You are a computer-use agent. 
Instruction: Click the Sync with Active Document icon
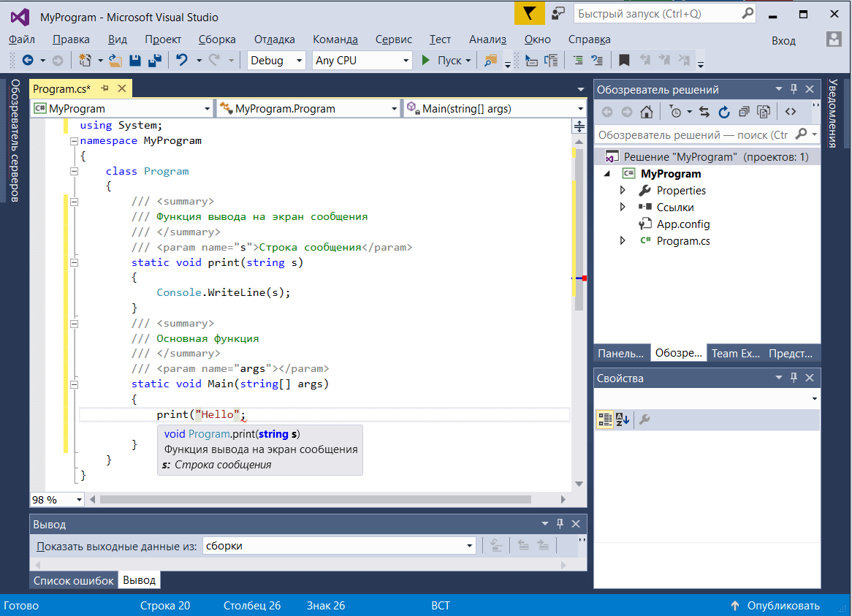704,112
